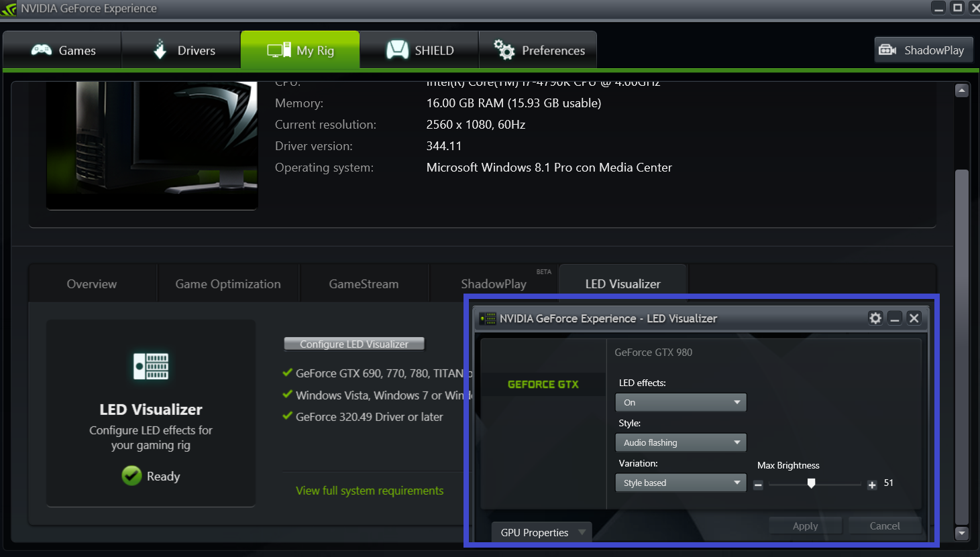Open the Games tab
Image resolution: width=980 pixels, height=557 pixels.
(x=62, y=50)
